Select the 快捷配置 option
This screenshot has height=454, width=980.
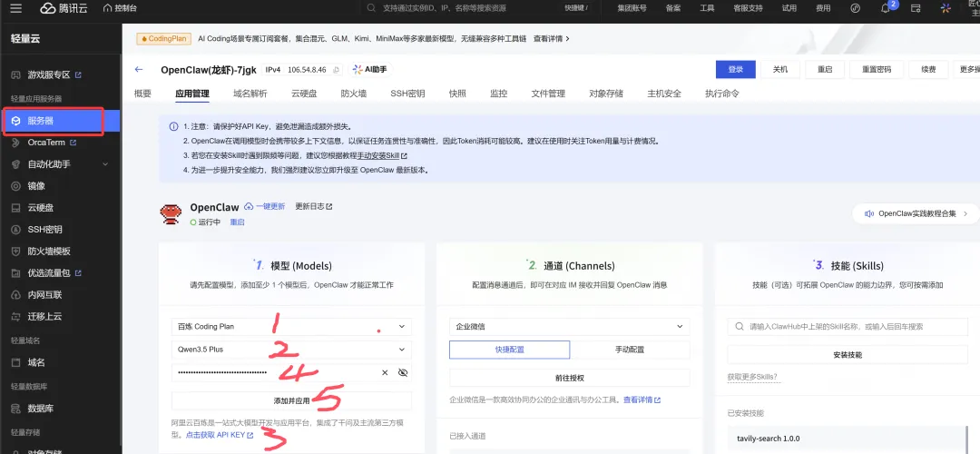[x=509, y=350]
